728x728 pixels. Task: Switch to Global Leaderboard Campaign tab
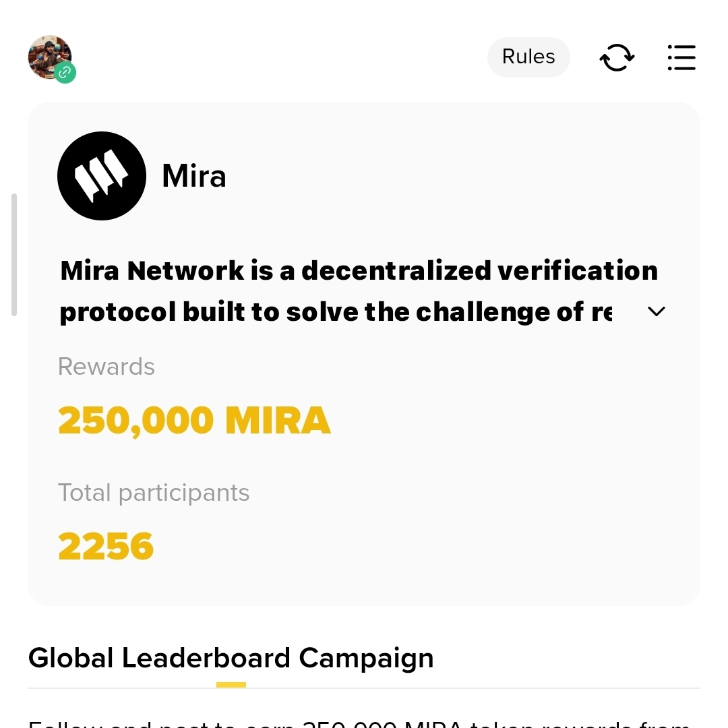click(231, 658)
